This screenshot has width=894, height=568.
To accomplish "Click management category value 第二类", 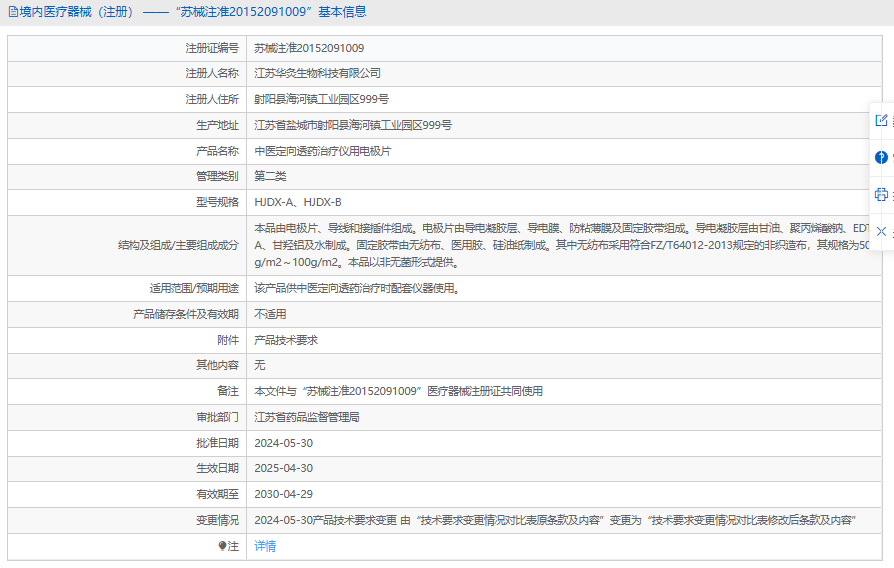I will pos(270,176).
